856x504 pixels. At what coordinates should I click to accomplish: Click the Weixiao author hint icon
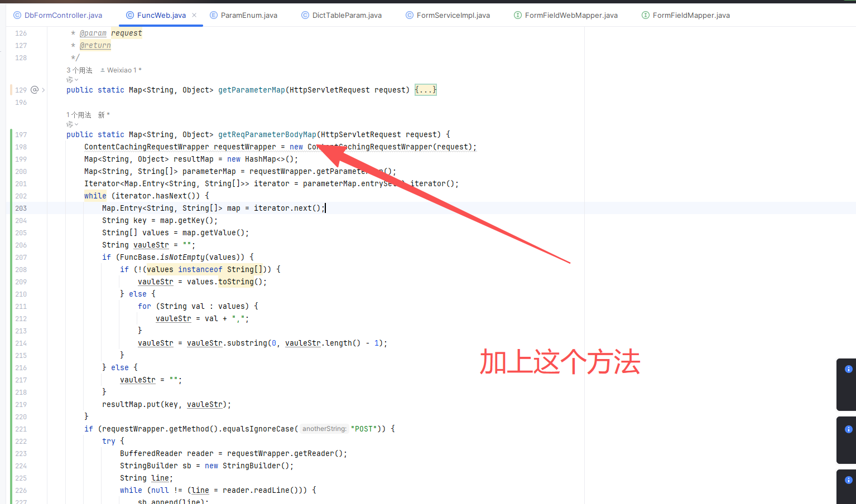click(x=103, y=70)
